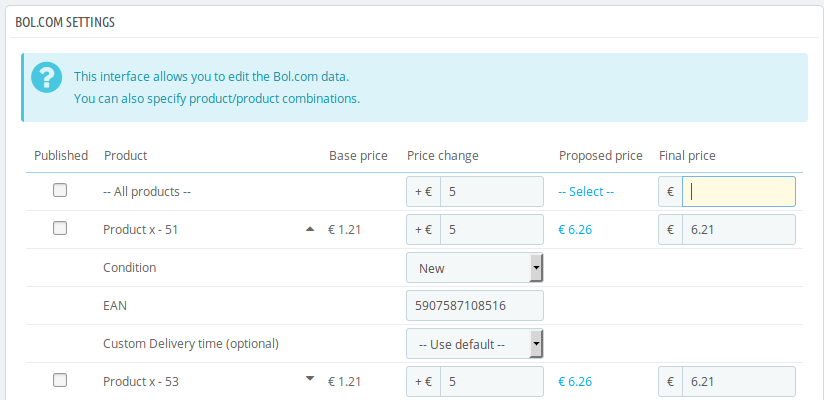
Task: Enable published checkbox for Product x - 51
Action: [60, 228]
